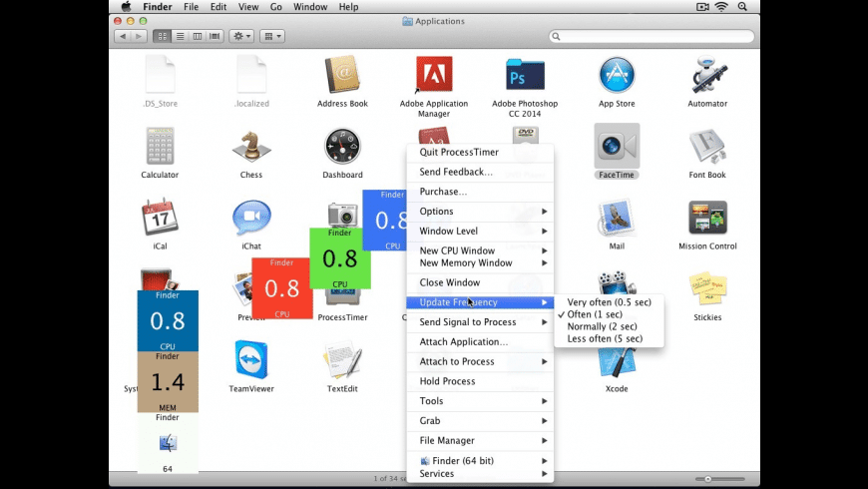Click the Finder icon in ProcessTimer tile
Viewport: 868px width, 489px height.
pos(168,443)
